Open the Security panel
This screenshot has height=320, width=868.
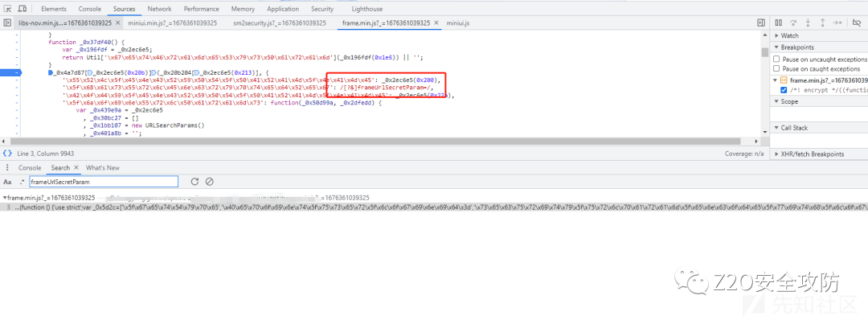(x=322, y=9)
